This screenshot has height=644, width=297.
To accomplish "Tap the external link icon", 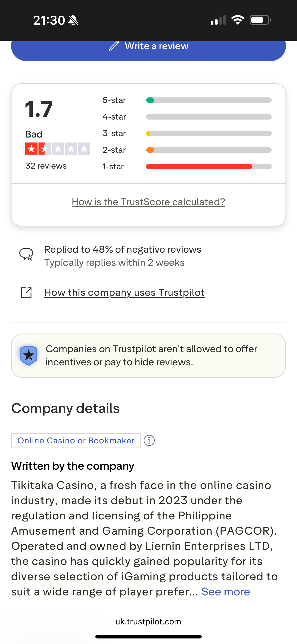I will click(x=26, y=292).
